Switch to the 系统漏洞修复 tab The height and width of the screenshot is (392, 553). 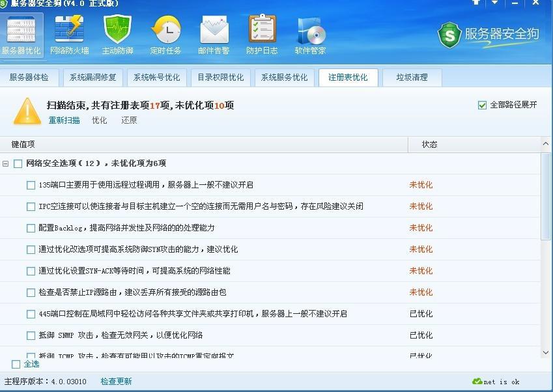click(x=93, y=77)
